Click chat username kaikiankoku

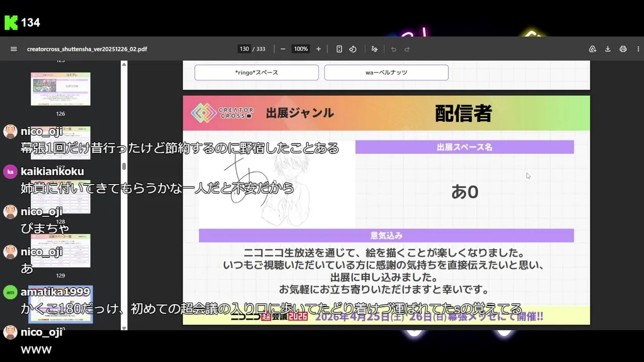coord(52,171)
